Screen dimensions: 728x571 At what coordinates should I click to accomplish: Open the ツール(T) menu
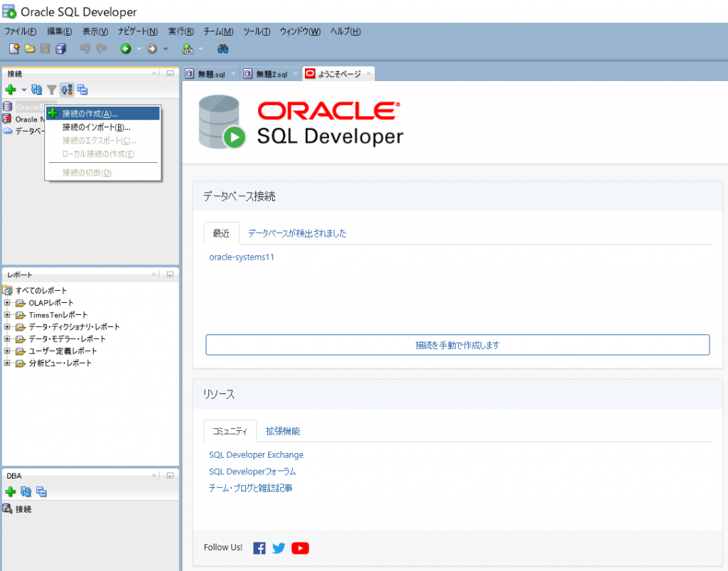click(x=257, y=31)
